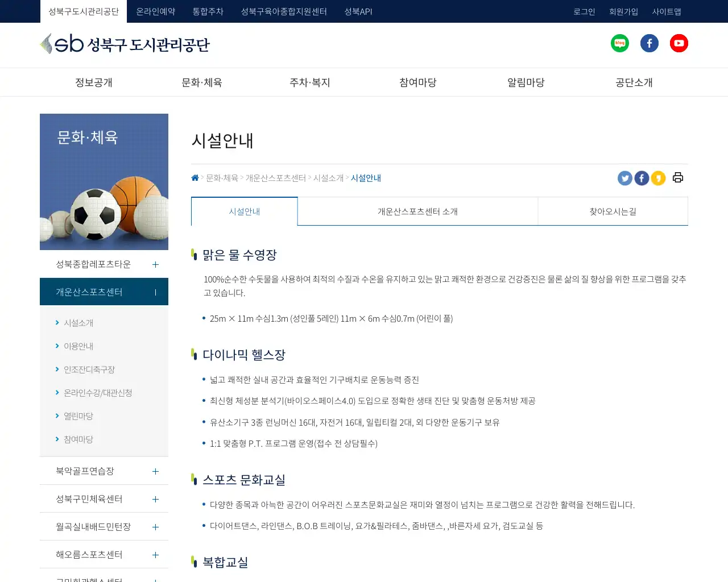The height and width of the screenshot is (582, 728).
Task: Click the 성북구 도시관리공단 logo
Action: coord(125,45)
